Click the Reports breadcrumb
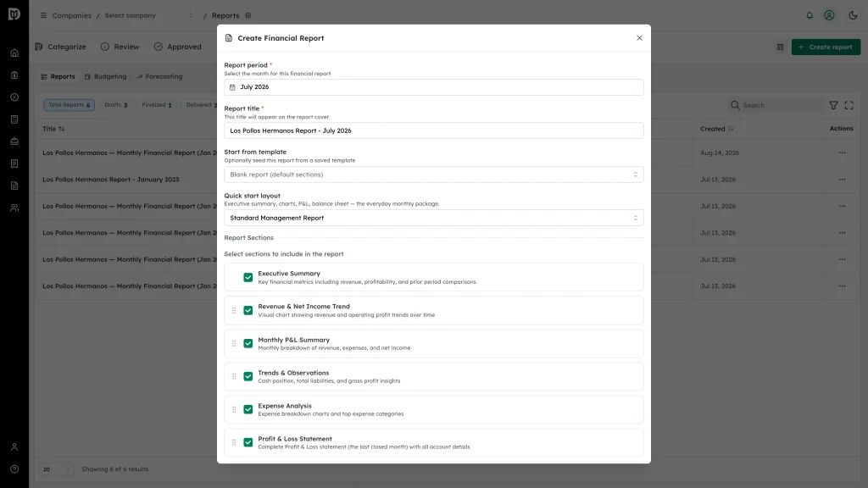This screenshot has height=488, width=868. [225, 15]
